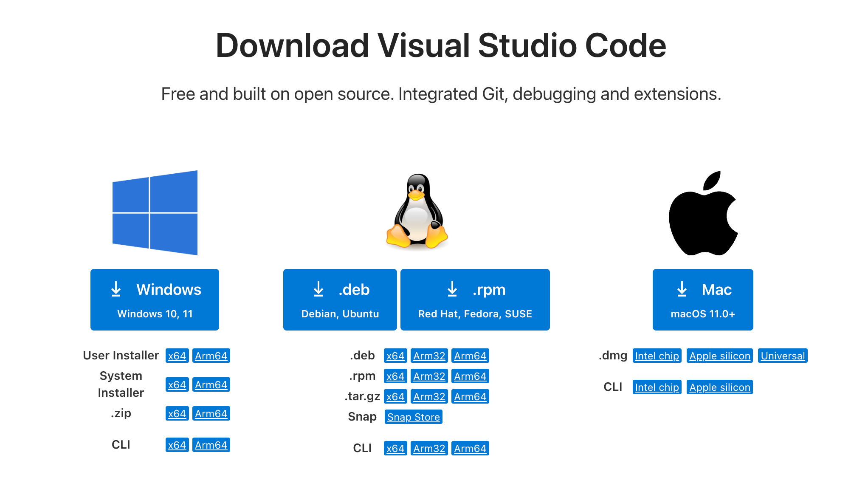
Task: Download Linux .tar.gz Arm32 link
Action: 429,396
